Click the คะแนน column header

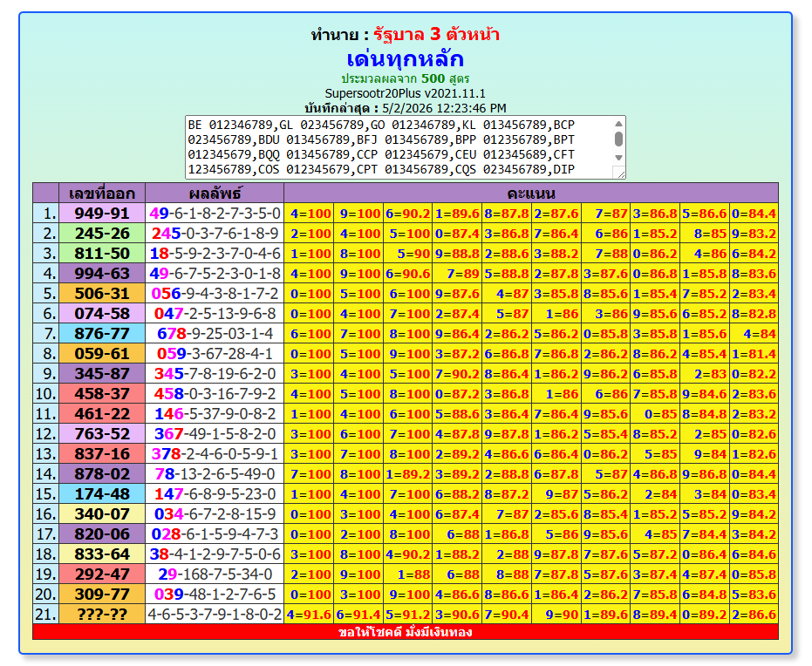pyautogui.click(x=531, y=193)
